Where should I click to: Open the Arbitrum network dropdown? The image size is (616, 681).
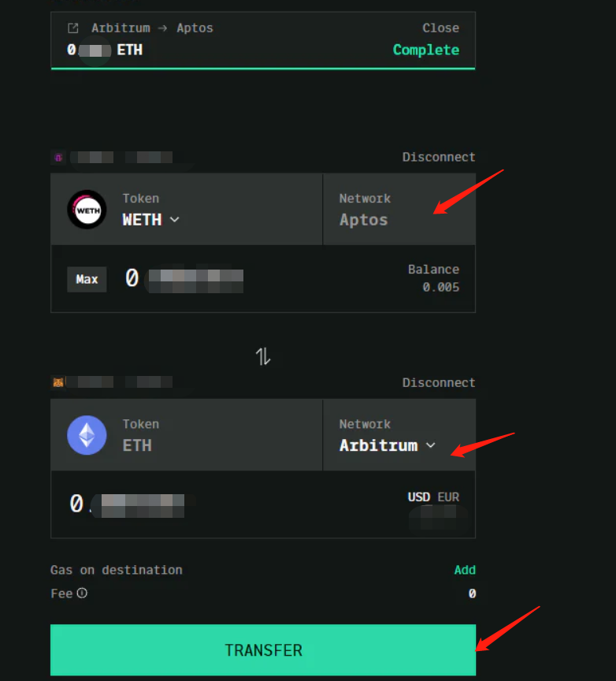click(x=388, y=445)
